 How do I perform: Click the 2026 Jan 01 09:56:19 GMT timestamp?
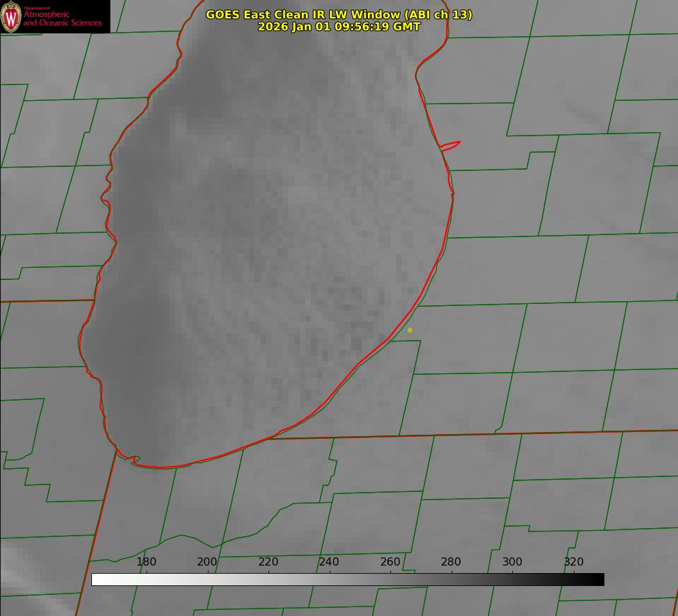pyautogui.click(x=339, y=27)
